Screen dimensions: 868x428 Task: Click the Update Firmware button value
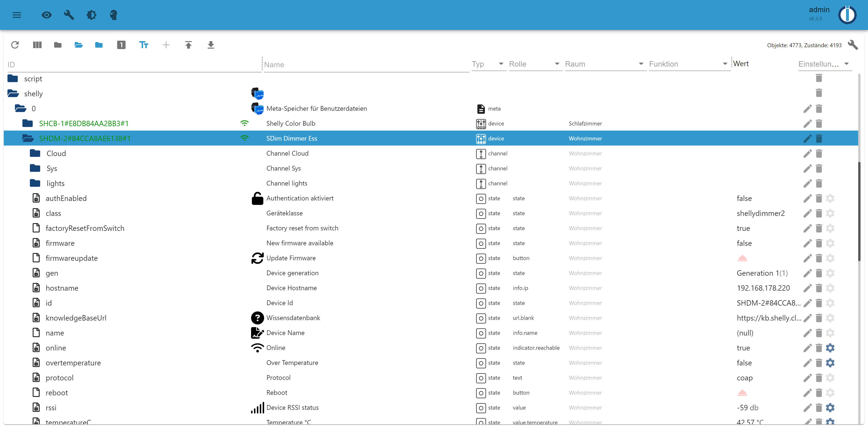pyautogui.click(x=742, y=258)
